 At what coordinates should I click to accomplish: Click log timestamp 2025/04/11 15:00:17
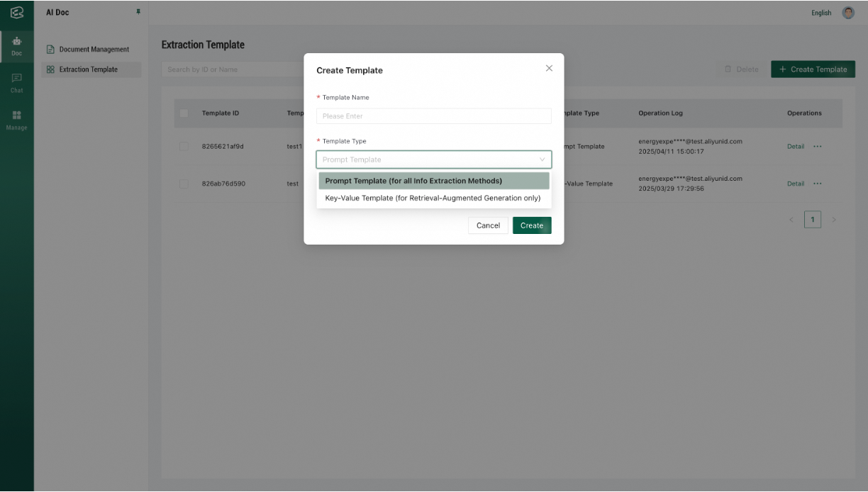point(671,152)
